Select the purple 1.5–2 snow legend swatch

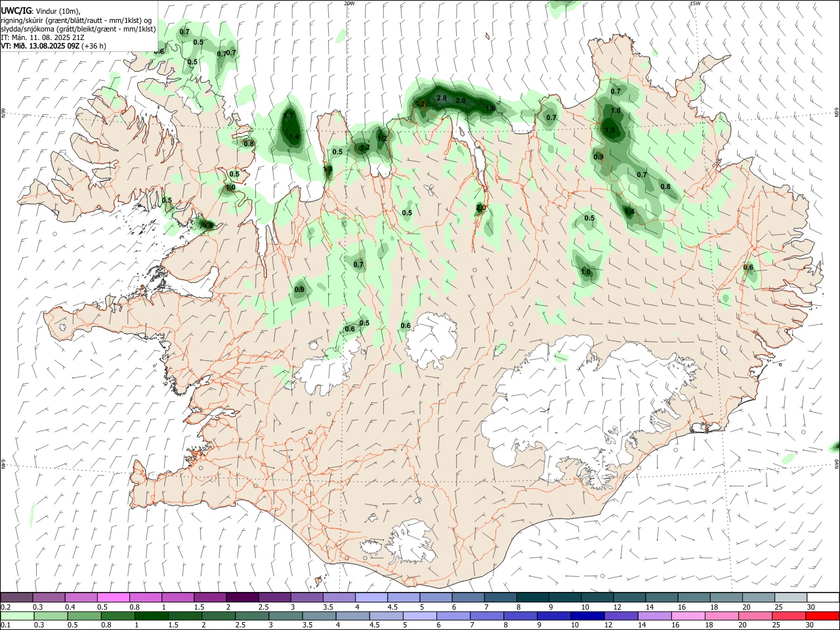[x=210, y=598]
